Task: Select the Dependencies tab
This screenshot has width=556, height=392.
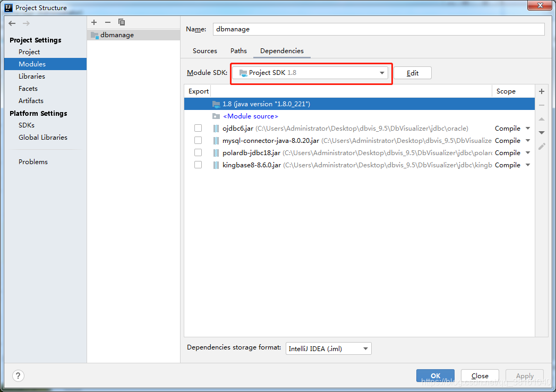Action: click(x=282, y=51)
